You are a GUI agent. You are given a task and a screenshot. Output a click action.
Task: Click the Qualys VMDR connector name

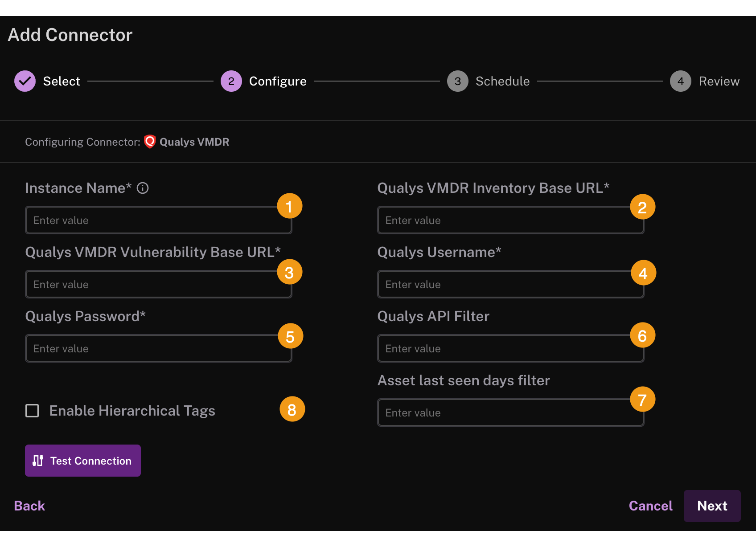coord(194,142)
